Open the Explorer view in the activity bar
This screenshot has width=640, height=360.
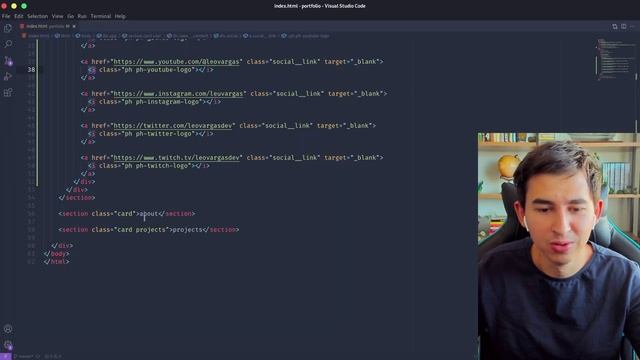(8, 28)
